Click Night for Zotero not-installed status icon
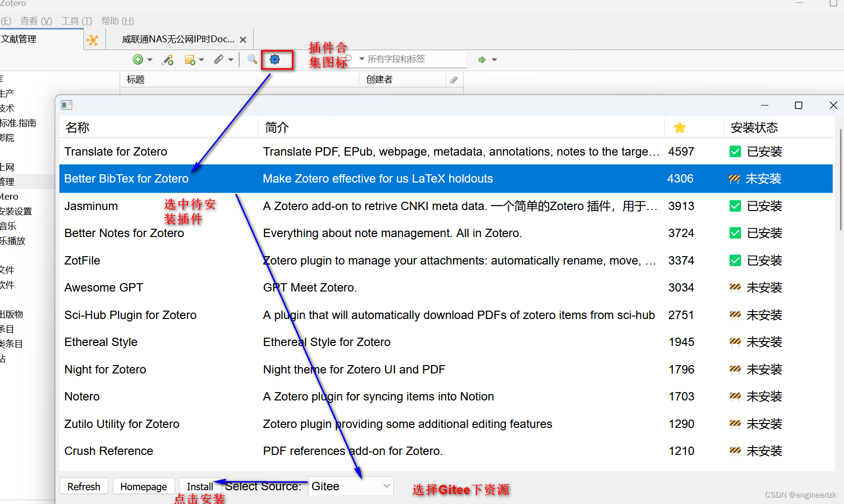The image size is (844, 504). point(735,370)
